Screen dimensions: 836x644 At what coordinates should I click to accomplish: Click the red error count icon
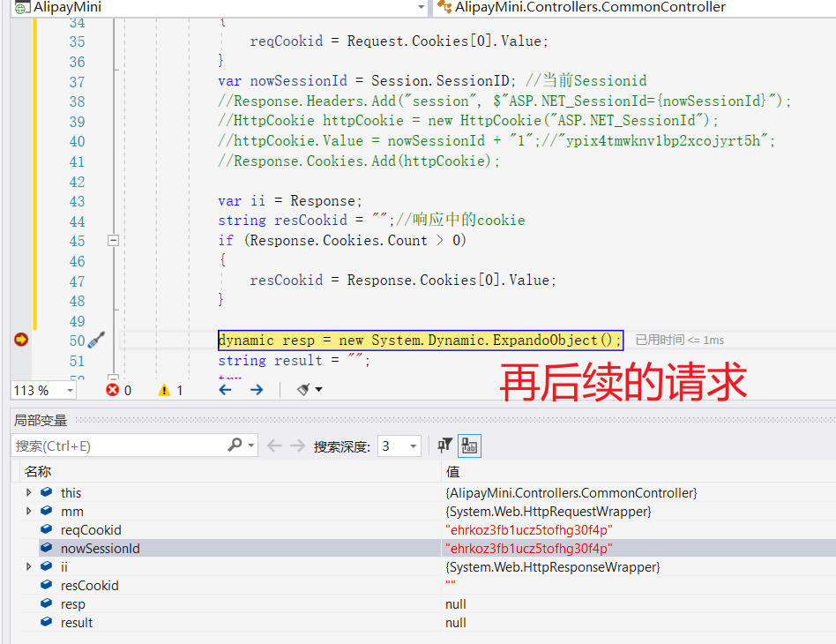coord(113,390)
